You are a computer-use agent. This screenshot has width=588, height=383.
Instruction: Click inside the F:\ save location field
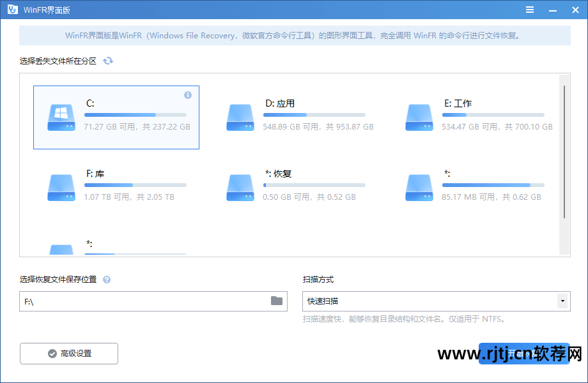coord(128,301)
